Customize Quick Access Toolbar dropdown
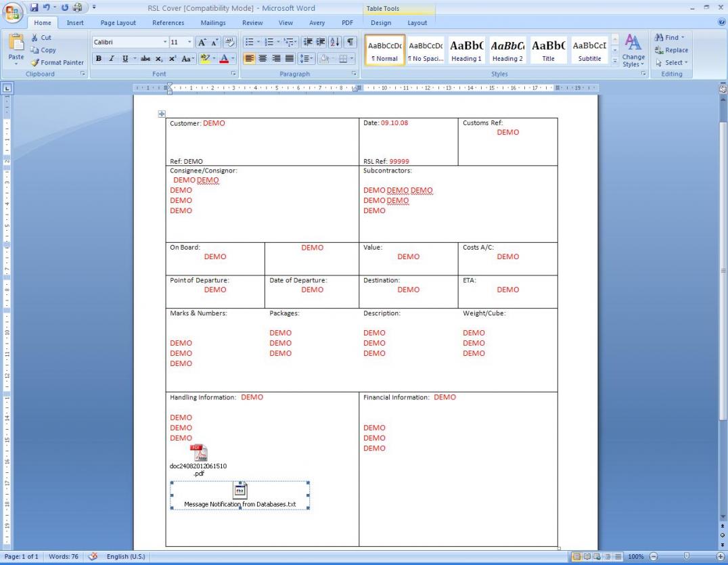728x565 pixels. coord(94,7)
